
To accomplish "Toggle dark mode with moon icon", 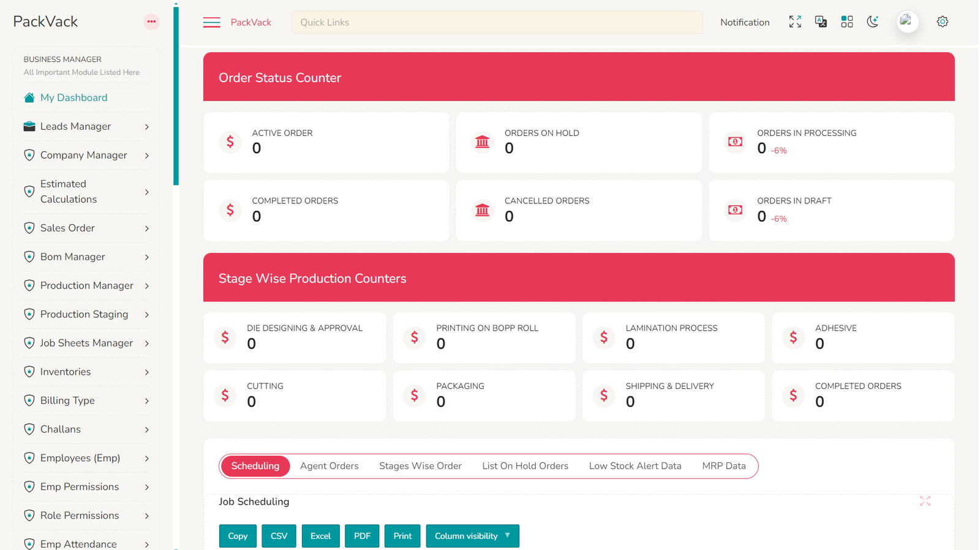I will [x=873, y=22].
